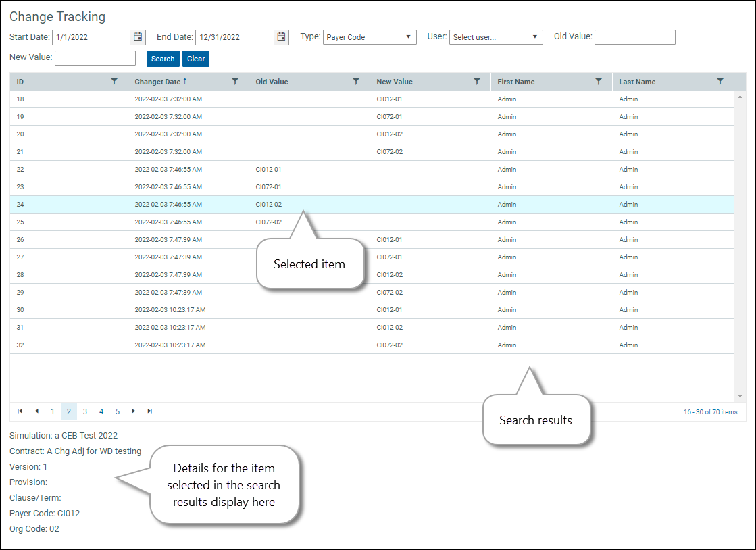Image resolution: width=756 pixels, height=550 pixels.
Task: Open the Type dropdown showing Payer Code
Action: pos(408,37)
